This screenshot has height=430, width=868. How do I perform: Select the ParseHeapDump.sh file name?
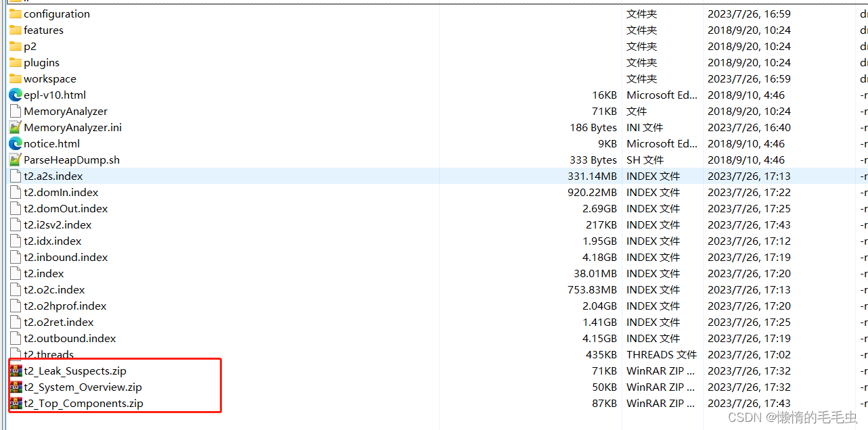click(x=72, y=160)
